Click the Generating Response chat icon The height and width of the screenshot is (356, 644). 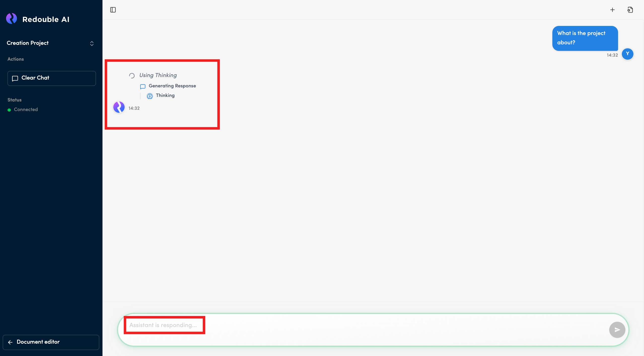pos(143,87)
